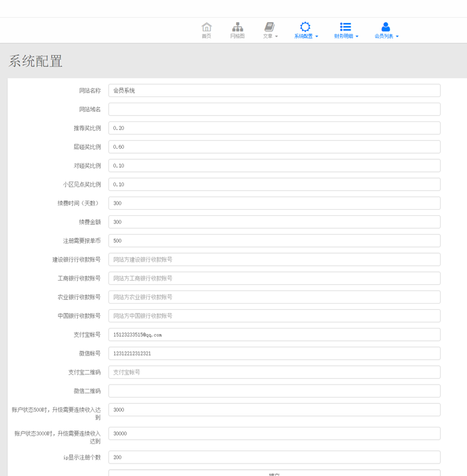Expand the 系统配置 dropdown caret

[x=316, y=37]
